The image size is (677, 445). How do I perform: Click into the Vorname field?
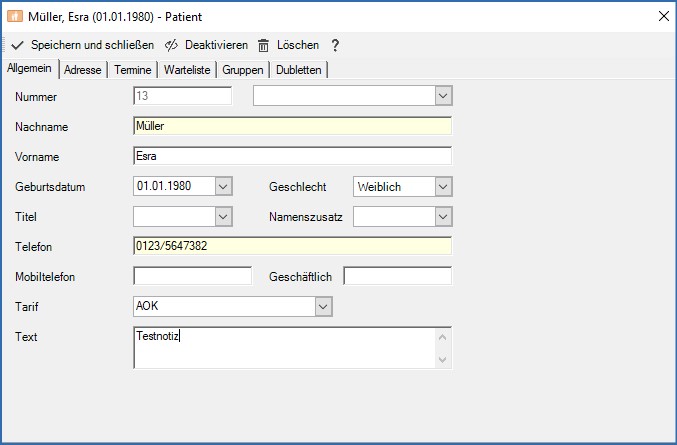coord(292,156)
